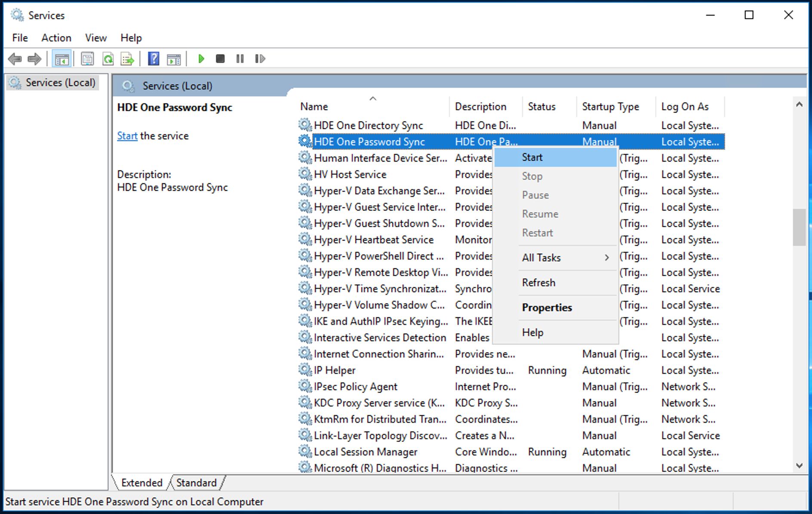Viewport: 812px width, 514px height.
Task: Click the vertical scrollbar thumb
Action: pyautogui.click(x=800, y=227)
